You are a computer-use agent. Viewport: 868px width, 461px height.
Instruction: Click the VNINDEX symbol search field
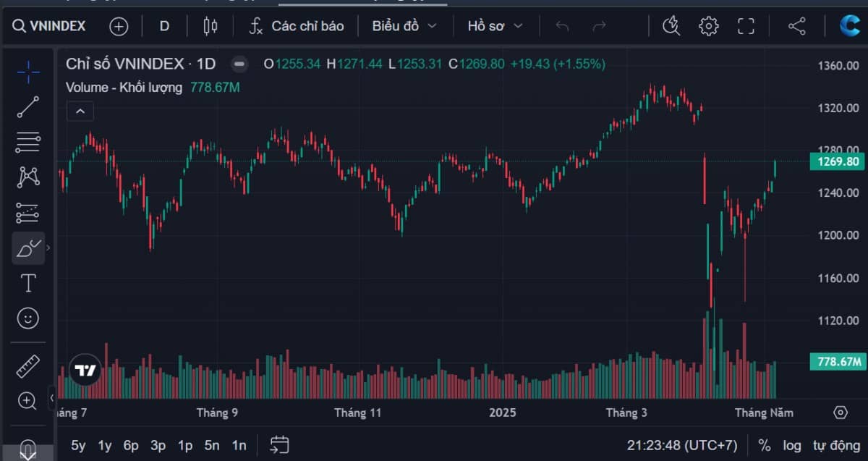coord(50,26)
